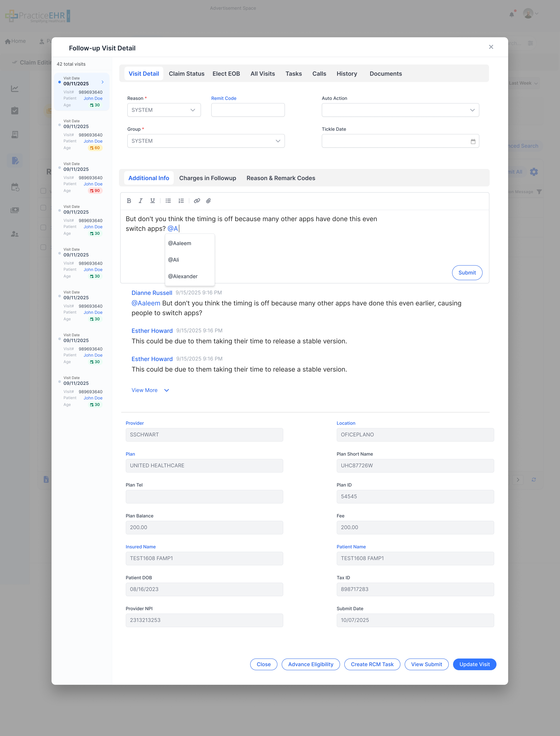Select the document-edit icon in the left sidebar

point(15,160)
